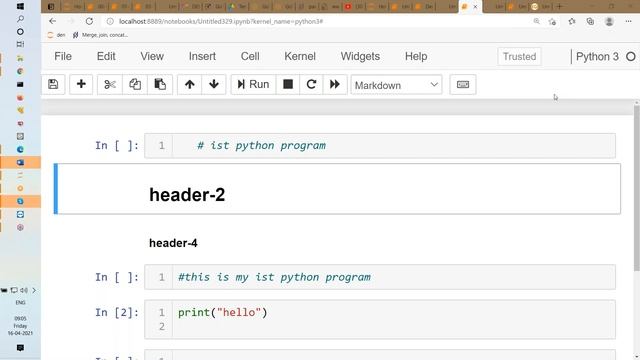The image size is (640, 360).
Task: Open the 'den' bookmark
Action: pos(56,35)
